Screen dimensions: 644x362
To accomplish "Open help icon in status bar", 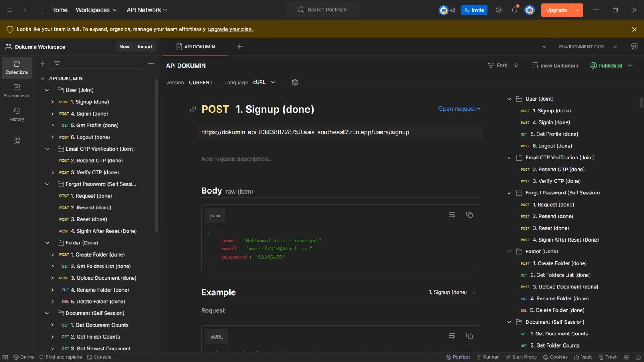I will pyautogui.click(x=638, y=357).
